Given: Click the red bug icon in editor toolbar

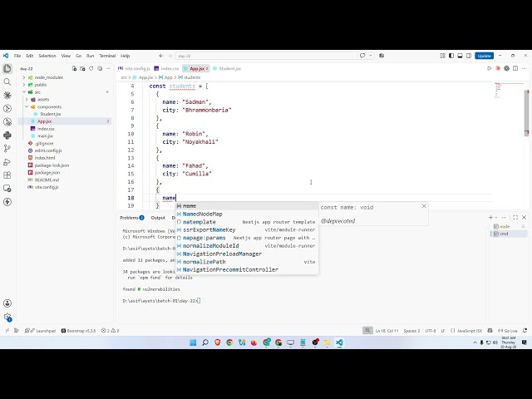Looking at the screenshot, I should (498, 68).
